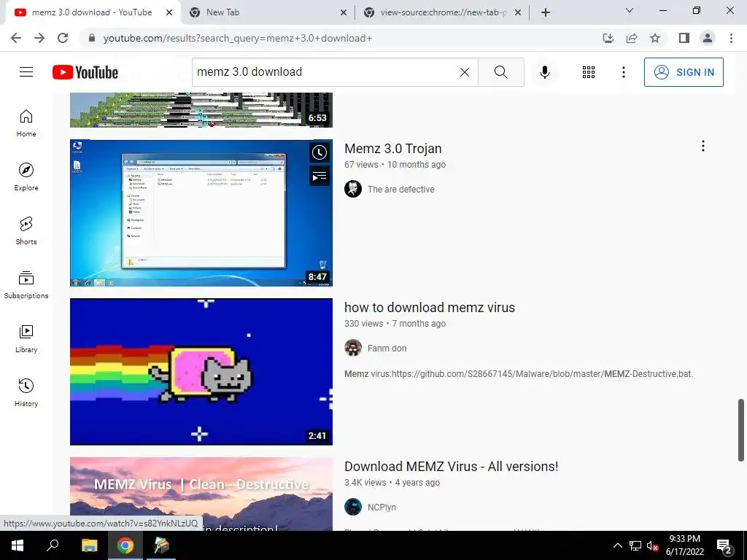Toggle Chrome side panel
Screen dimensions: 747x560
684,38
